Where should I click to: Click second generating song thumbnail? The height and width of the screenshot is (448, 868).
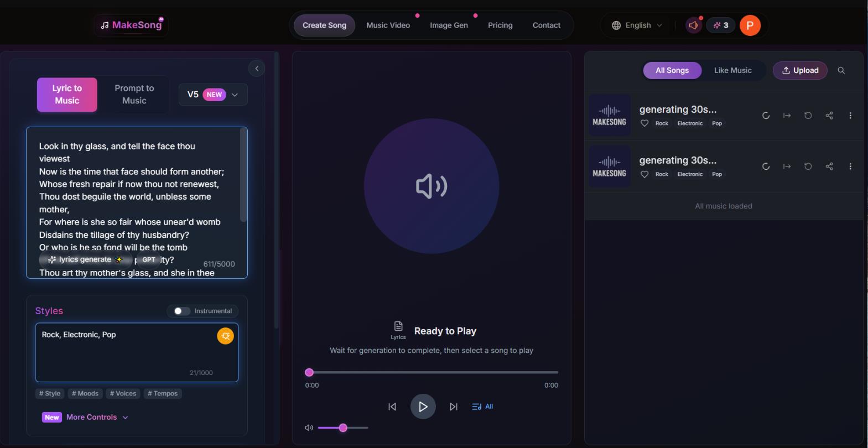click(609, 166)
